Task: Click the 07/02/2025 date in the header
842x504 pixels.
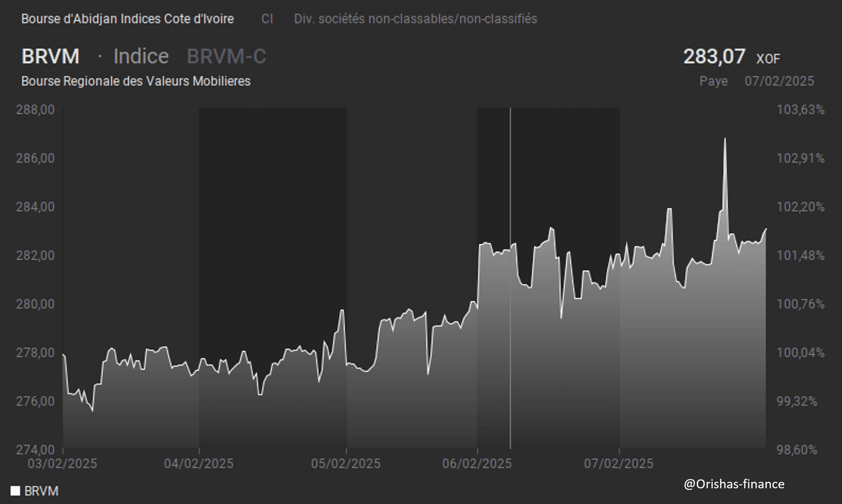Action: tap(780, 81)
